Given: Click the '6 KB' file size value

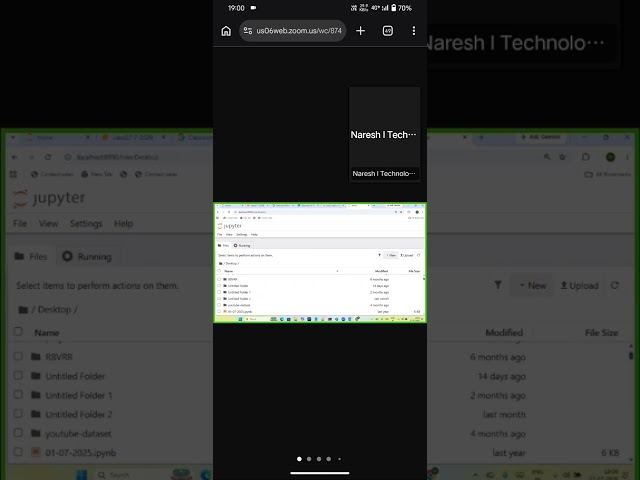Looking at the screenshot, I should (x=610, y=453).
